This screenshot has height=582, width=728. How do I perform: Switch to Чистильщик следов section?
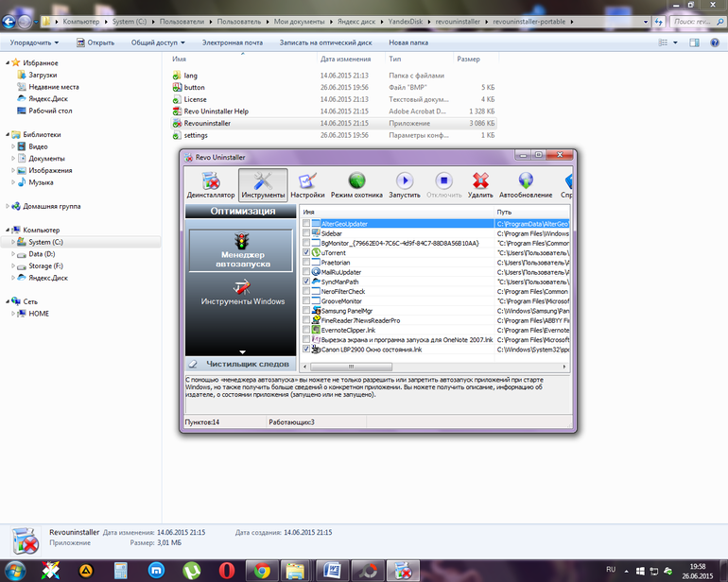pyautogui.click(x=240, y=364)
